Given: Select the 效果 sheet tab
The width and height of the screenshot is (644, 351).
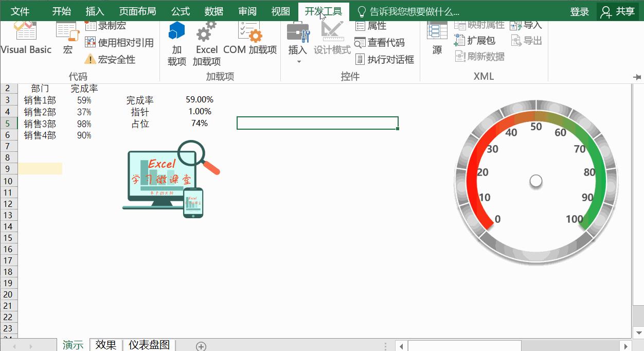Looking at the screenshot, I should point(106,345).
